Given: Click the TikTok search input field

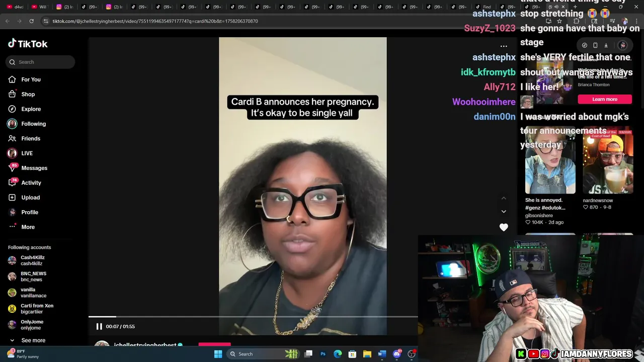Looking at the screenshot, I should 40,62.
